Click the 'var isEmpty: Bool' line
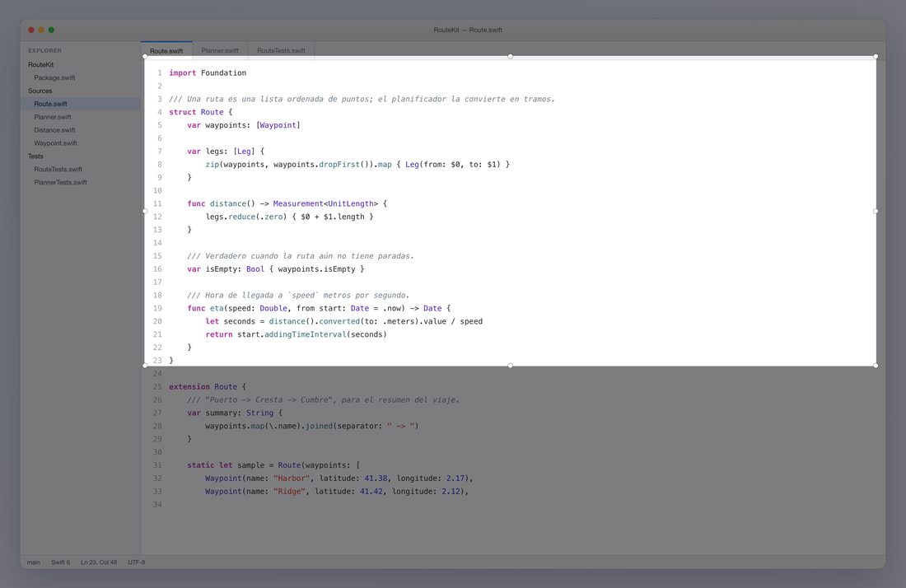 [x=276, y=269]
